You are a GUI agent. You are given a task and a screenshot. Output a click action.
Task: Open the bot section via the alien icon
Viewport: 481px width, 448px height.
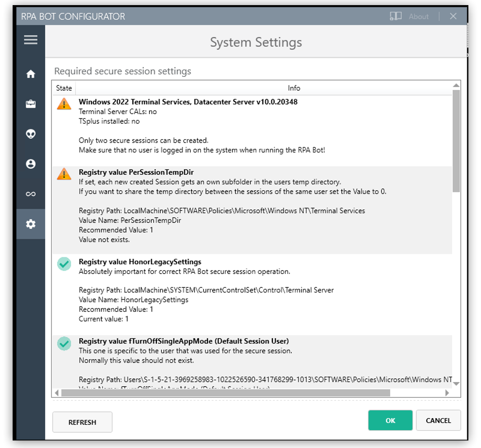coord(31,134)
